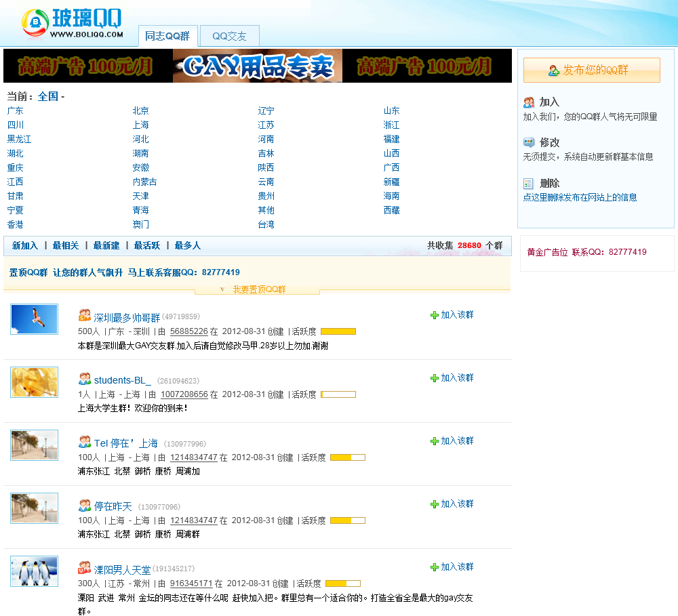Click green plus for 深圳最多帅哥群
Screen dimensions: 678x616
coord(435,315)
